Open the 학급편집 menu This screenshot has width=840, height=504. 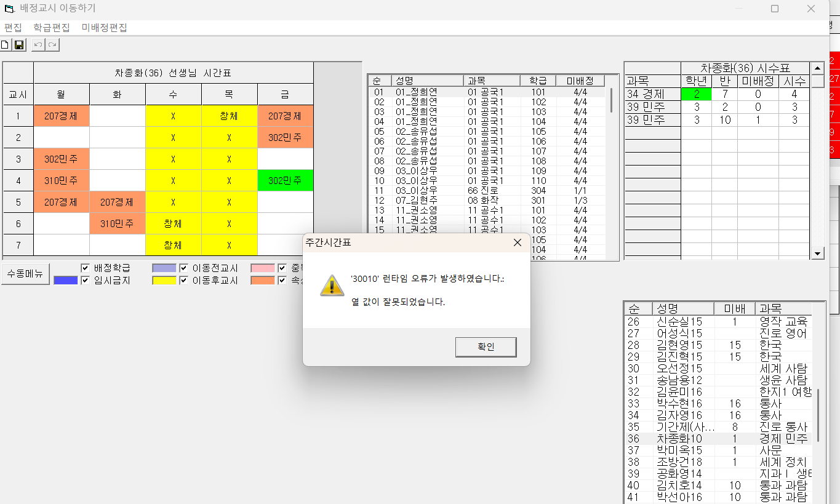(52, 28)
